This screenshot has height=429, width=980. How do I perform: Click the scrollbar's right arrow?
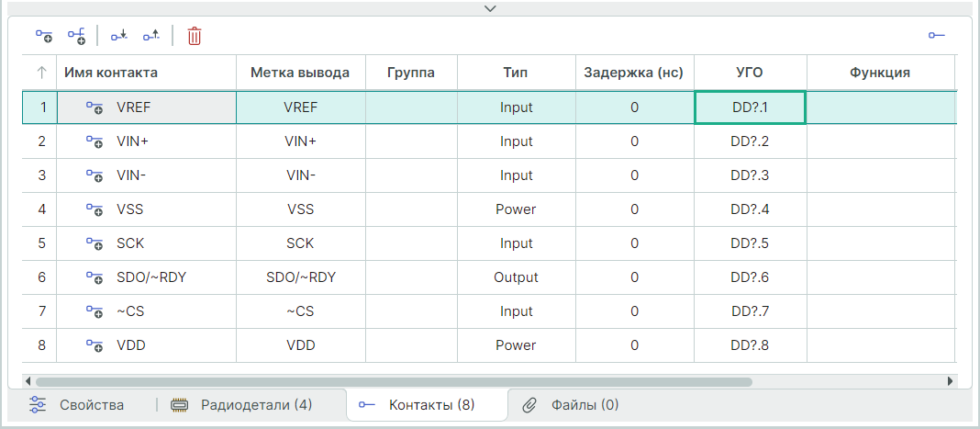tap(950, 380)
